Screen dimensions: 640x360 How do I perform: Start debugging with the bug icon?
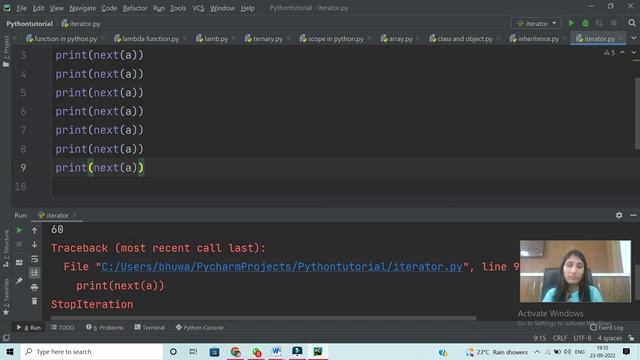coord(585,23)
